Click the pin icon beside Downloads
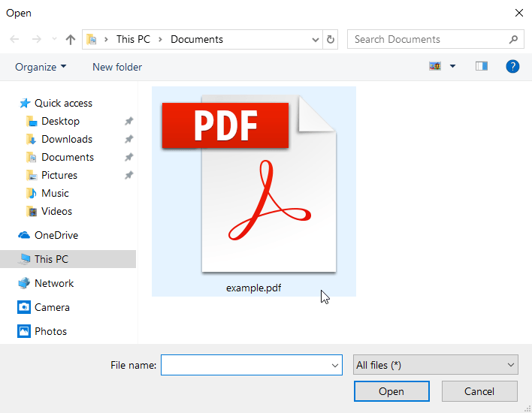 [x=128, y=139]
